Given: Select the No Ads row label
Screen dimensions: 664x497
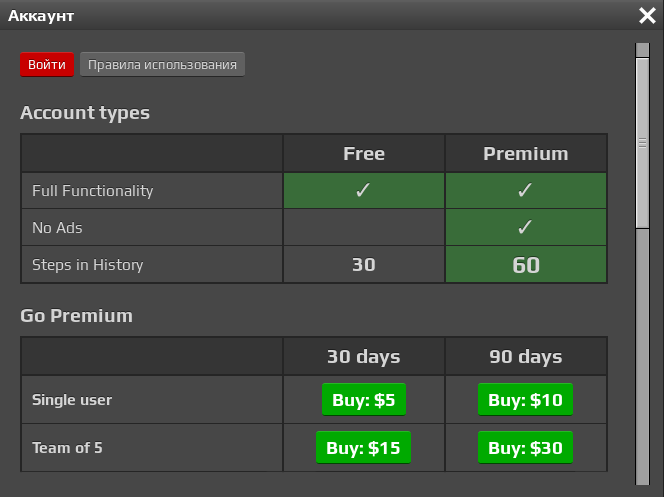Looking at the screenshot, I should pos(57,228).
